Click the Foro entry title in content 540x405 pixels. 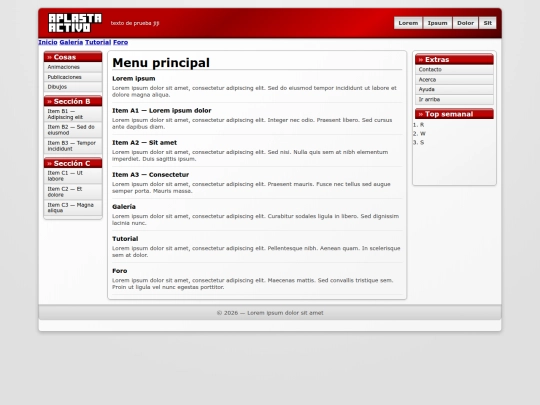click(x=120, y=271)
